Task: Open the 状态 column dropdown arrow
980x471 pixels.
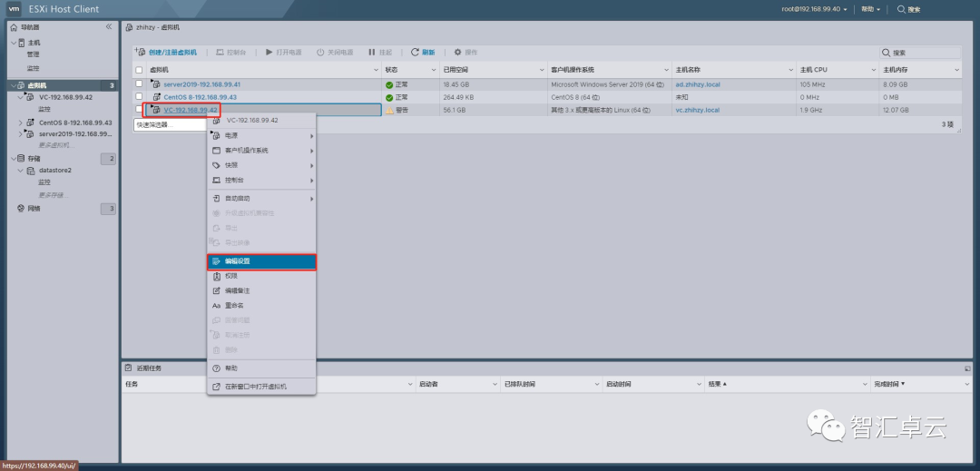Action: [433, 70]
